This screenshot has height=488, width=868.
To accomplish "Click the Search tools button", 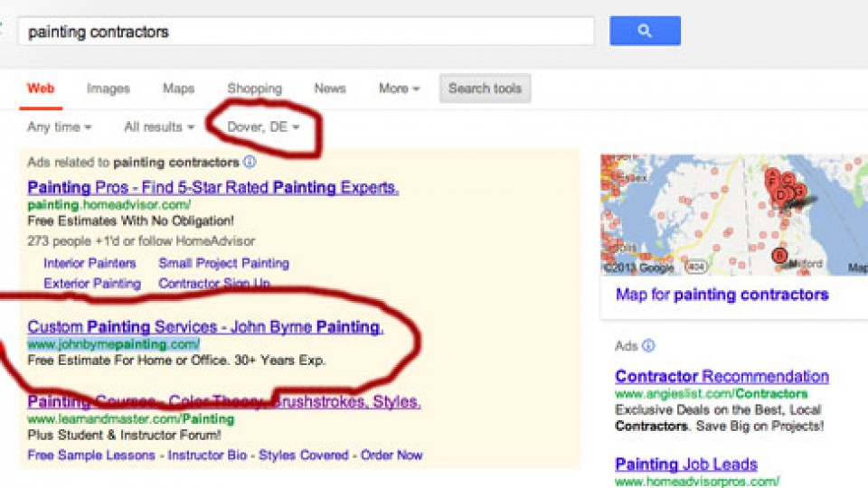I will point(485,88).
